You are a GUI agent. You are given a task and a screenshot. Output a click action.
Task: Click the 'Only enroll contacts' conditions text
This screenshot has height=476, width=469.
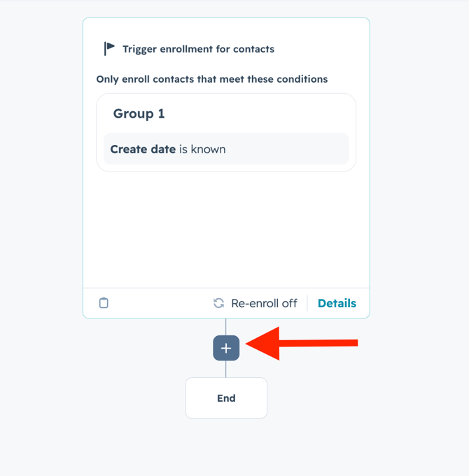click(x=211, y=79)
